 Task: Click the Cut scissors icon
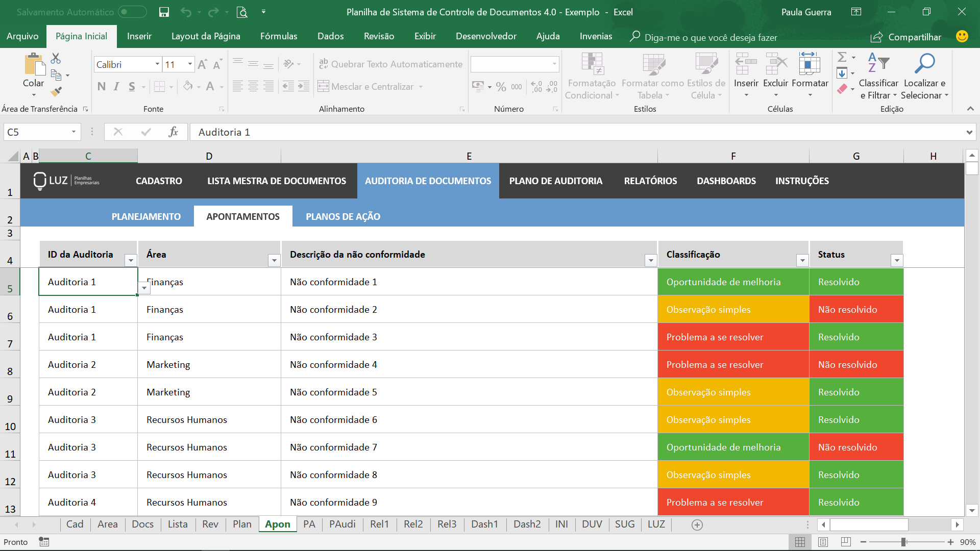tap(56, 58)
